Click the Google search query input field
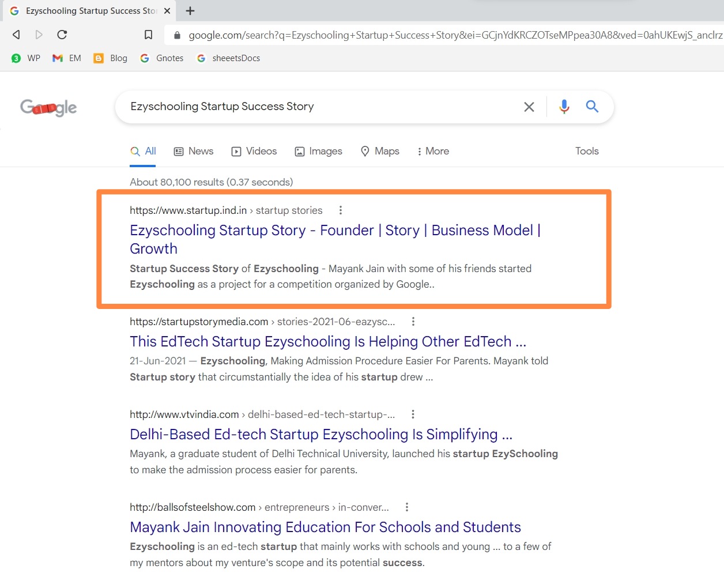Image resolution: width=724 pixels, height=588 pixels. tap(323, 107)
